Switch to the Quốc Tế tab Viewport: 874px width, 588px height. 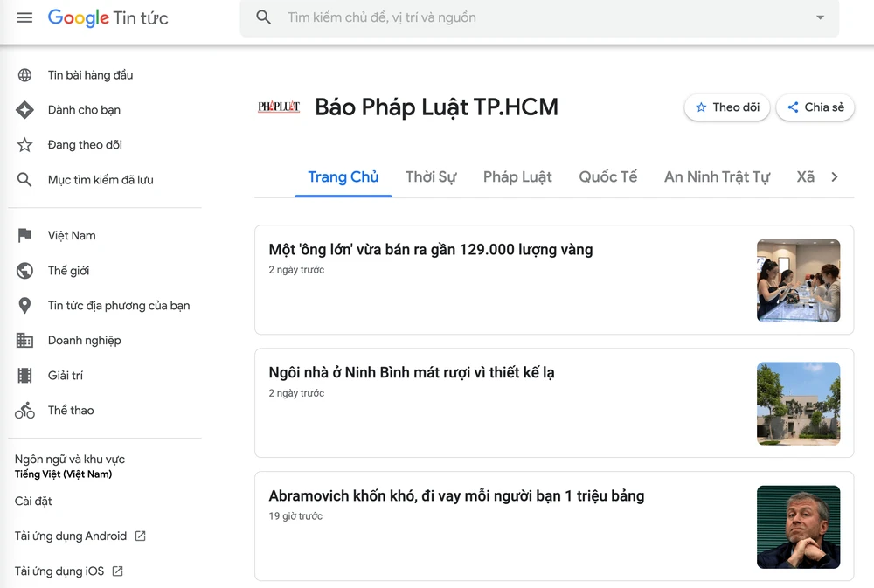point(607,177)
